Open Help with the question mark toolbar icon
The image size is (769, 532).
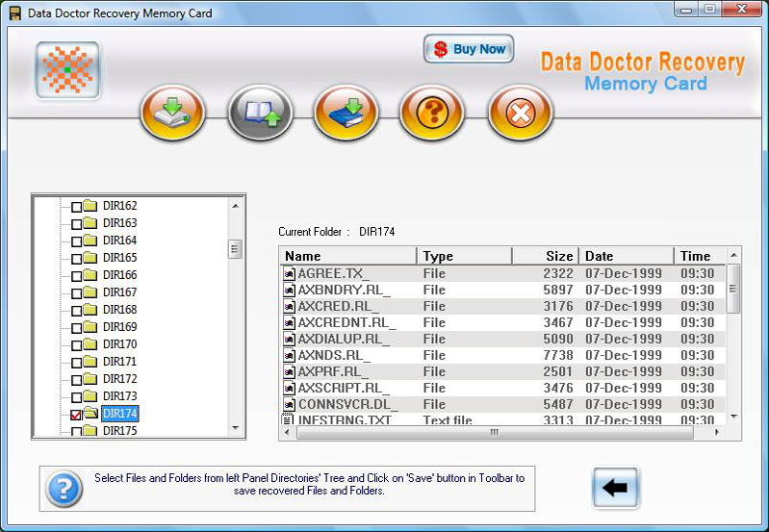point(431,114)
